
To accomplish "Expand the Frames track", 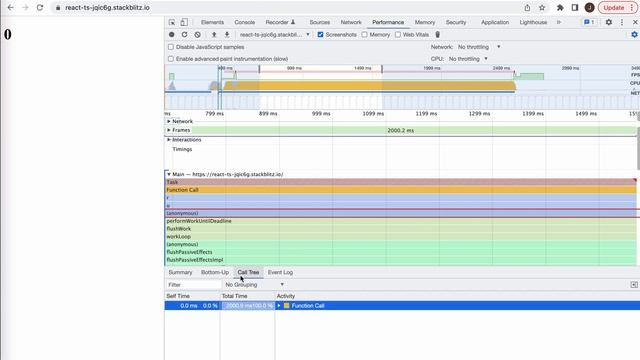I will coord(169,130).
